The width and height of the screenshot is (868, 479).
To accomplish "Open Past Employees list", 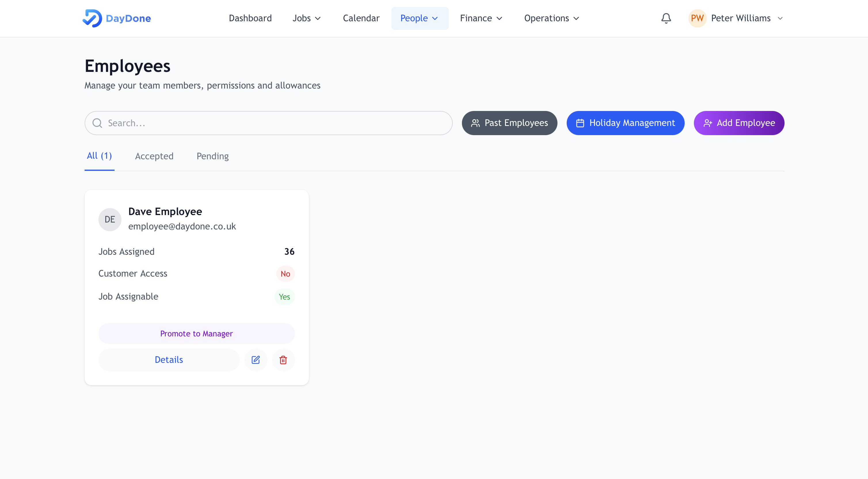I will click(509, 123).
